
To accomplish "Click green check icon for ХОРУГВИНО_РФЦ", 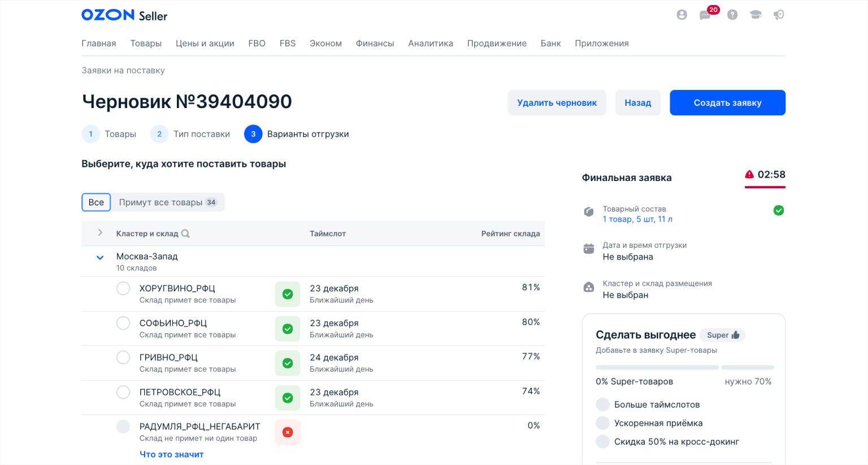I will point(288,294).
